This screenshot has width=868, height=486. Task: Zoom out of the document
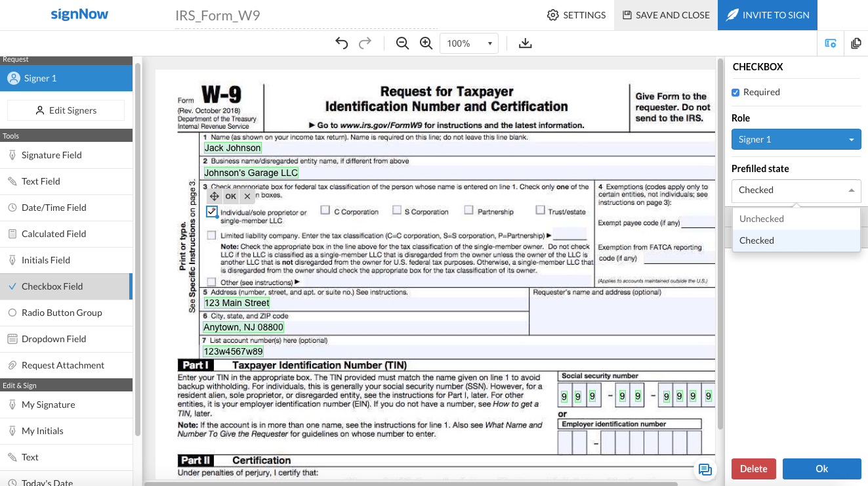403,43
